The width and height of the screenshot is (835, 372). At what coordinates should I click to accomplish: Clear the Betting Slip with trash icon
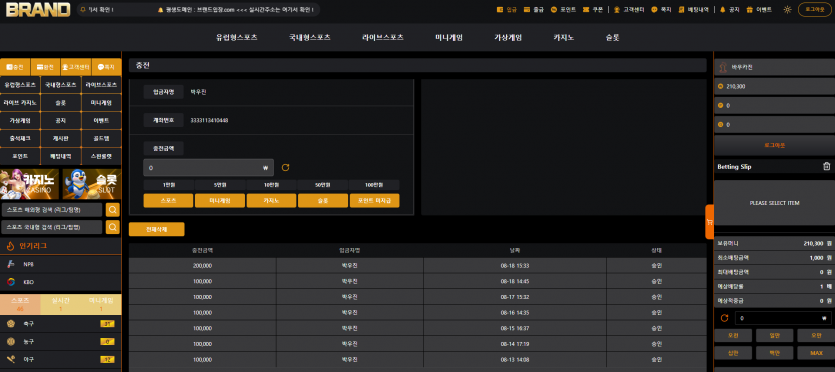pos(826,167)
